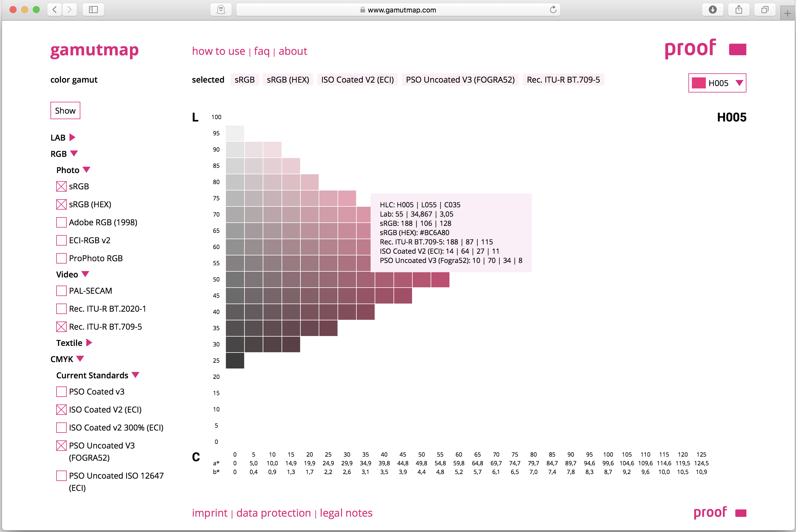Click the sRGB tab in selected bar
Viewport: 796px width, 532px height.
coord(243,79)
